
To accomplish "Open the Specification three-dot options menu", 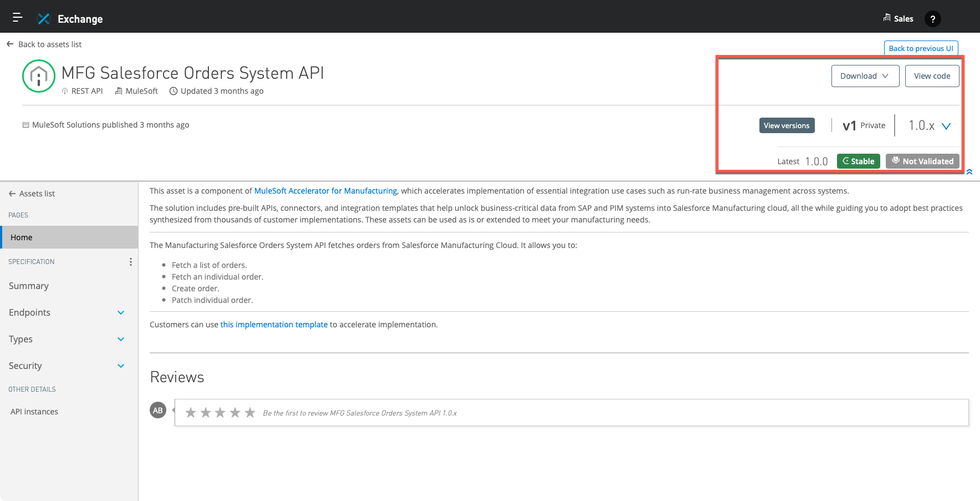I will pos(131,262).
